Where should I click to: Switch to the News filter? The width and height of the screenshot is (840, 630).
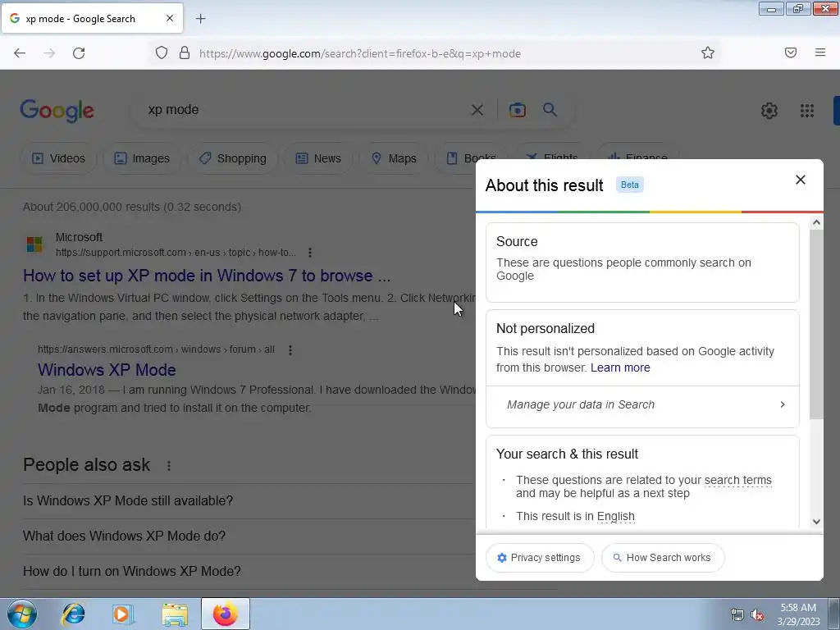coord(318,158)
